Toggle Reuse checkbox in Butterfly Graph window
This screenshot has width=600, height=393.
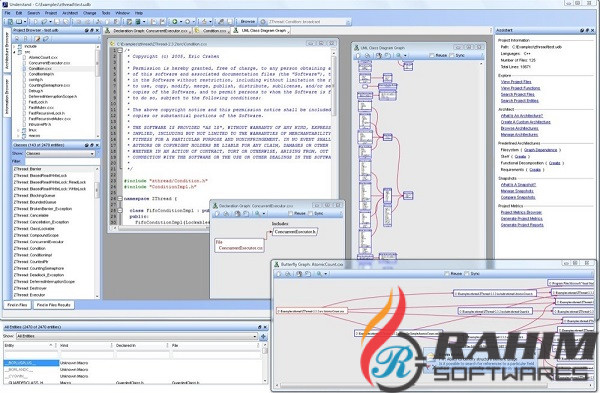(446, 274)
